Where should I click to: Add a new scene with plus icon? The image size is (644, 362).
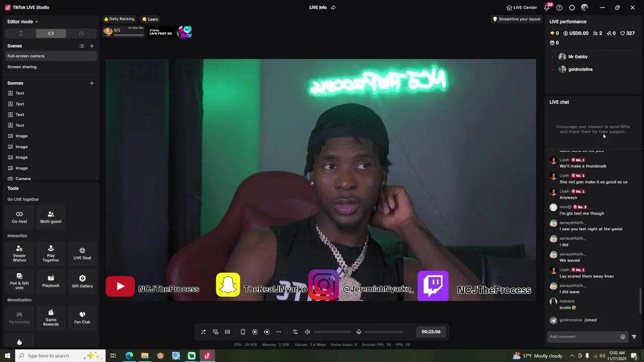(92, 46)
